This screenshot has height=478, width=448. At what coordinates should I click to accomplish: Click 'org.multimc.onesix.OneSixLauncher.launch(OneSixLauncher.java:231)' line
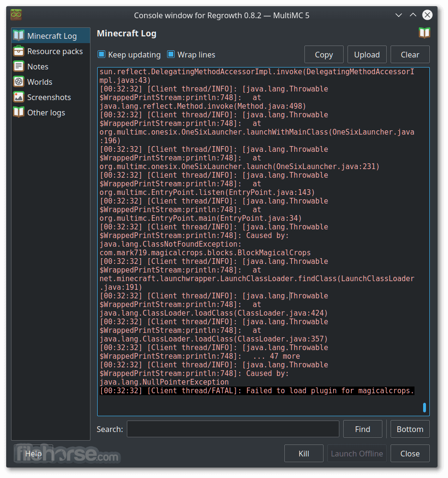(239, 167)
